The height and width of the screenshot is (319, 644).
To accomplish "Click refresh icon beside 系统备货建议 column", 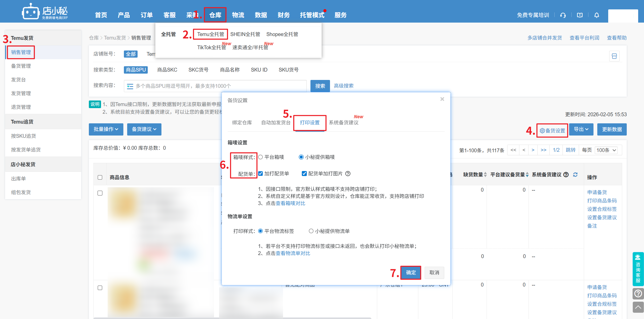I will click(575, 175).
